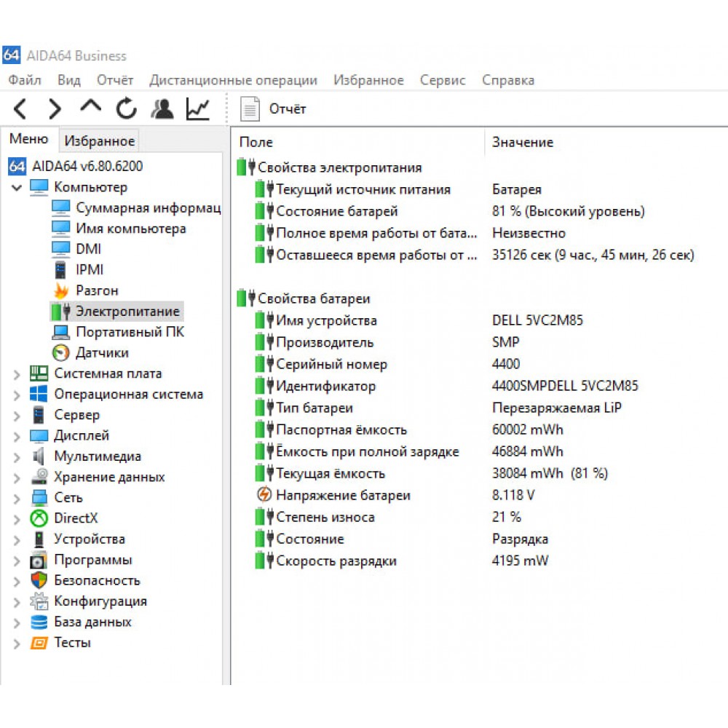Click the AIDA64 logo in the title bar
The height and width of the screenshot is (728, 728).
[11, 55]
